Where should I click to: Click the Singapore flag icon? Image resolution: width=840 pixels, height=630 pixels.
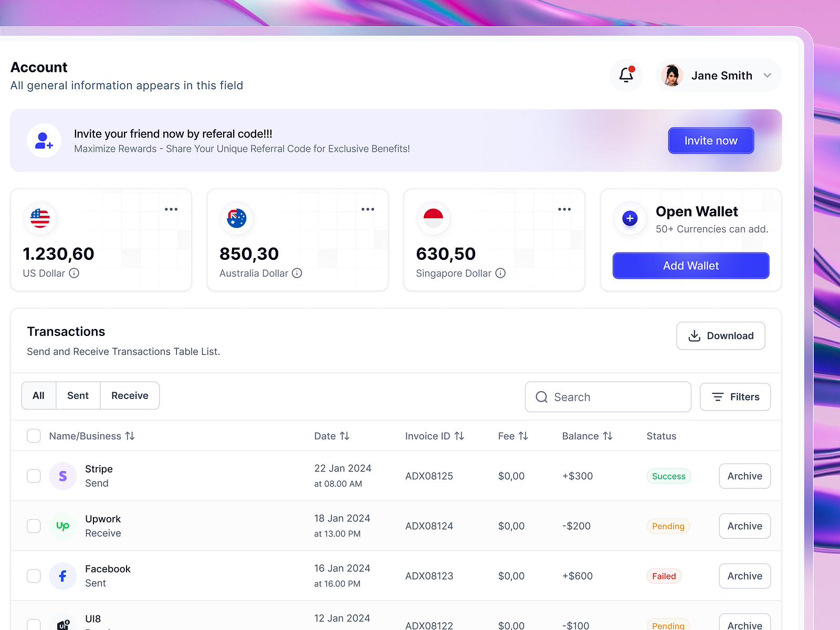tap(433, 218)
